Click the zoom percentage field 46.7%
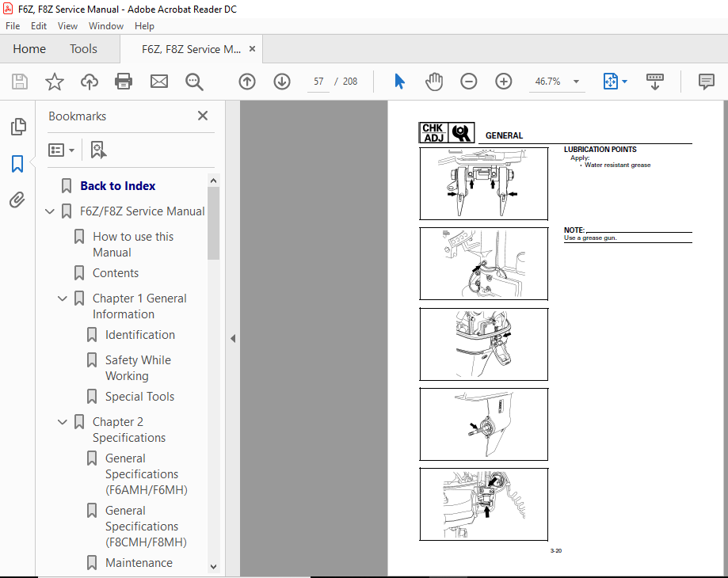The height and width of the screenshot is (578, 728). 548,82
